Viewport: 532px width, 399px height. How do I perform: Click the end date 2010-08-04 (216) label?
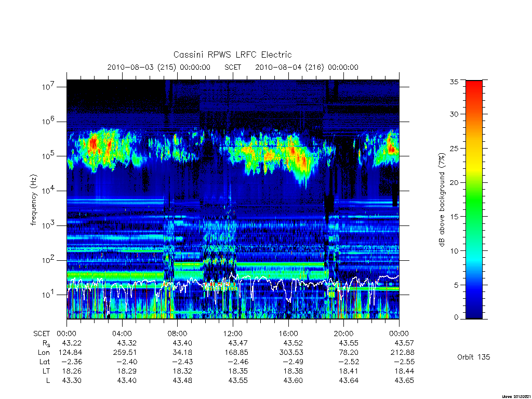tap(290, 67)
